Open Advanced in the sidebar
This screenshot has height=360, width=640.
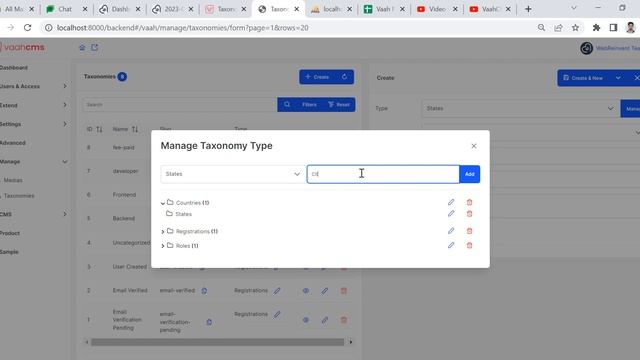pyautogui.click(x=13, y=143)
